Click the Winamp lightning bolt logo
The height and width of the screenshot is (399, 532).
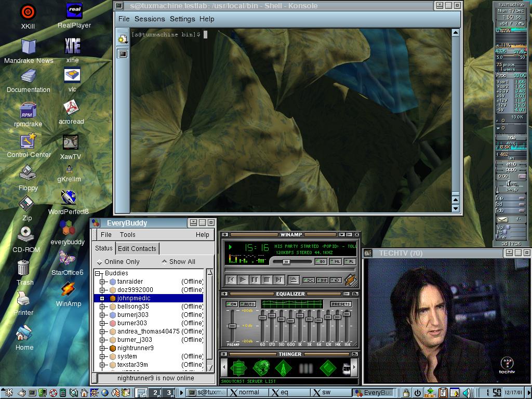pyautogui.click(x=351, y=280)
